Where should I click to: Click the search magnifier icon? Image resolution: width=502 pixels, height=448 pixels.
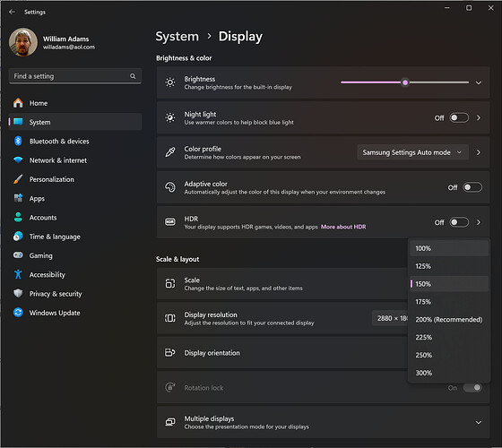click(x=133, y=76)
